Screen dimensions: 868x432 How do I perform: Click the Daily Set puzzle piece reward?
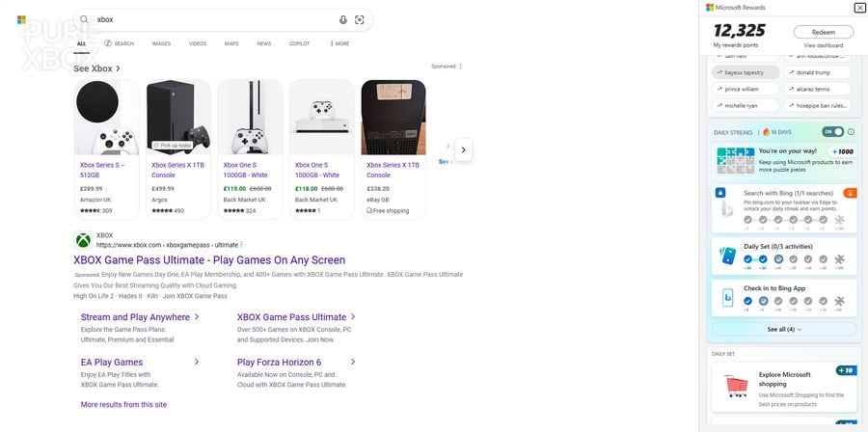tap(839, 258)
